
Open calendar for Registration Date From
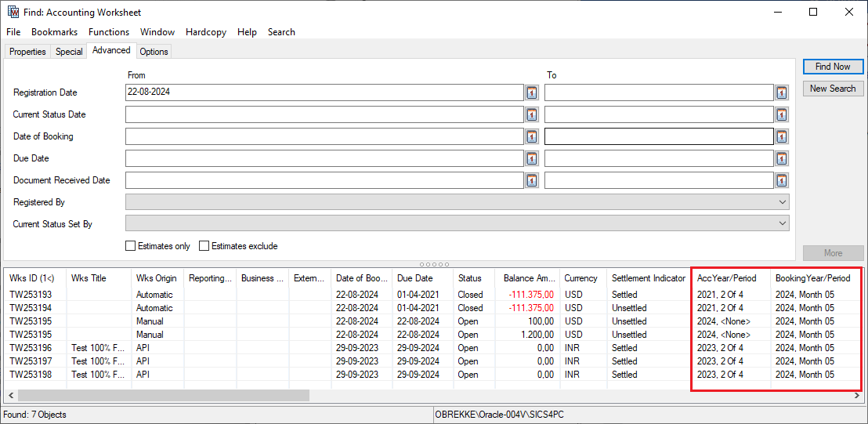tap(531, 92)
